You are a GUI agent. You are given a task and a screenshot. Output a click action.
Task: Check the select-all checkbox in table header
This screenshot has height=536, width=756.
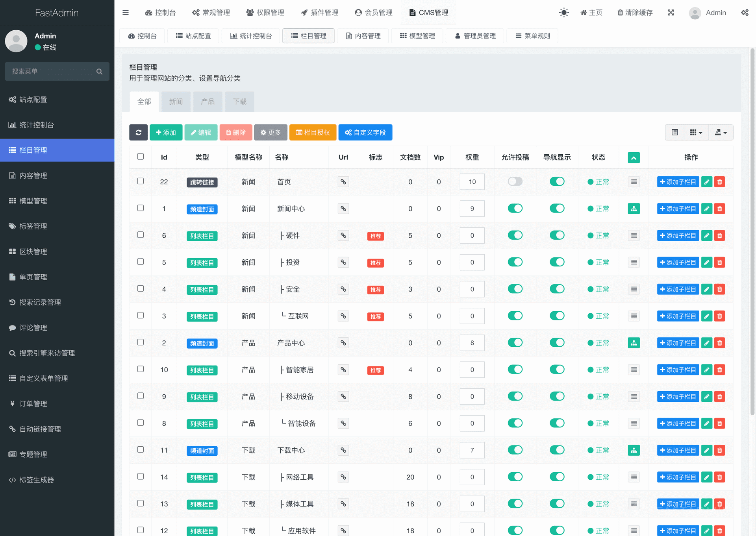[140, 156]
